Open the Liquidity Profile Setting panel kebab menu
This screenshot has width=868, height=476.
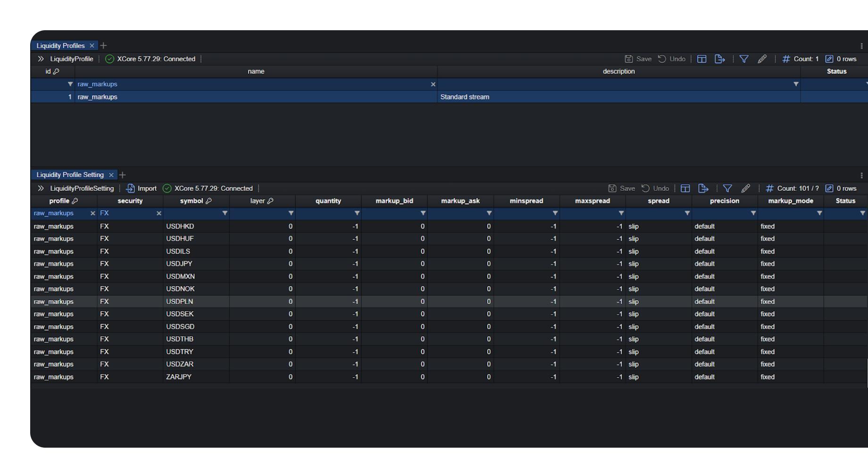click(861, 175)
